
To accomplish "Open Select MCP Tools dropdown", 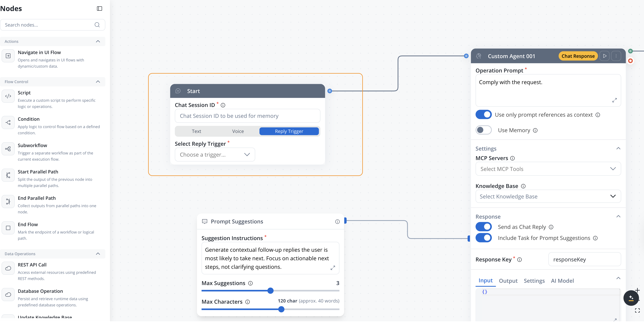I will [x=548, y=169].
